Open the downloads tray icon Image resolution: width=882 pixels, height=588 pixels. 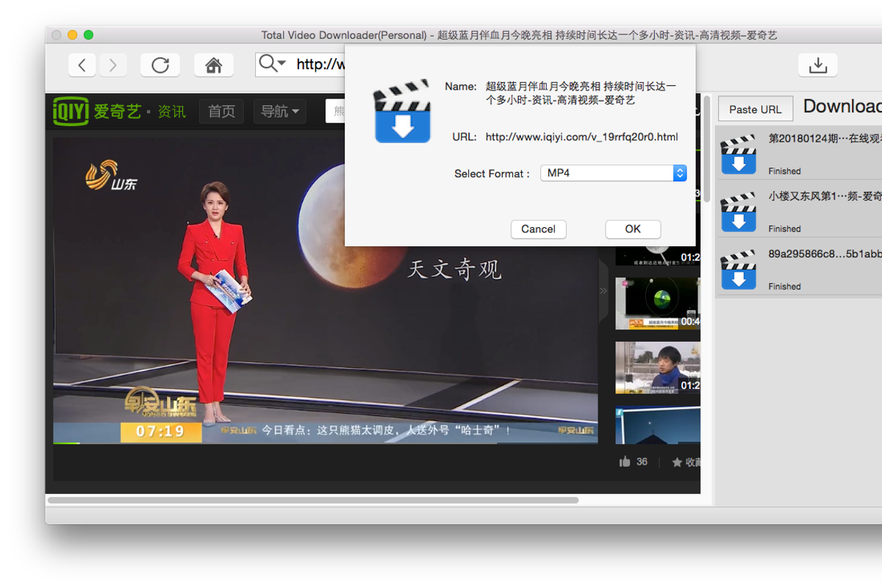click(x=817, y=65)
